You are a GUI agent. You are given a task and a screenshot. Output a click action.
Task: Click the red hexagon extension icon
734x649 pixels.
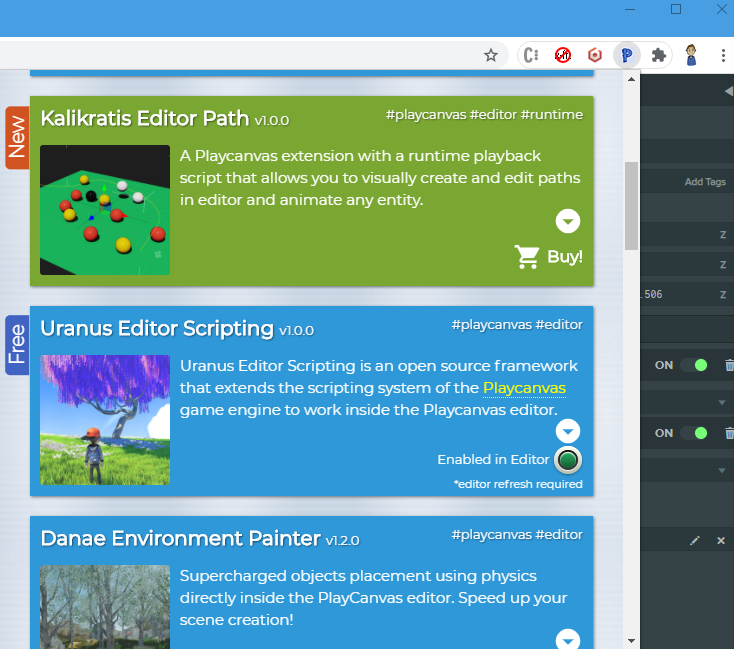(595, 56)
